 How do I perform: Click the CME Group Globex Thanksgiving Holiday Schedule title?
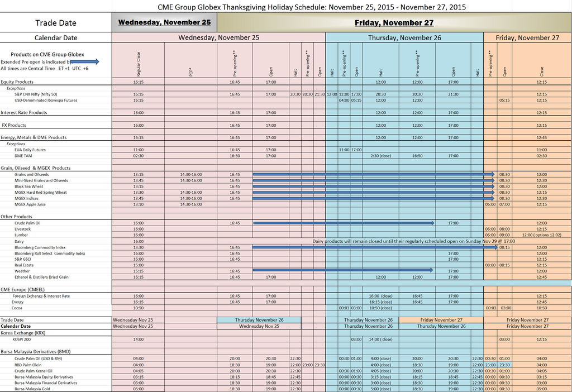(312, 7)
